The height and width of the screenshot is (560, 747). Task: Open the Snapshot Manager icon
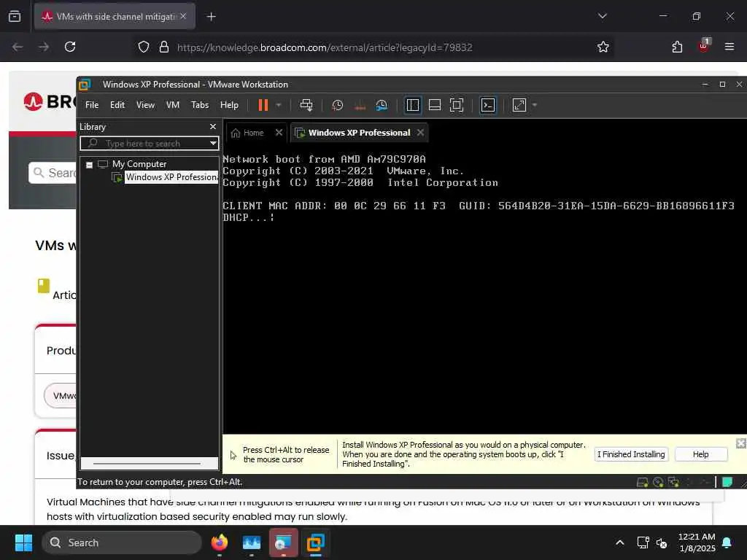(382, 105)
